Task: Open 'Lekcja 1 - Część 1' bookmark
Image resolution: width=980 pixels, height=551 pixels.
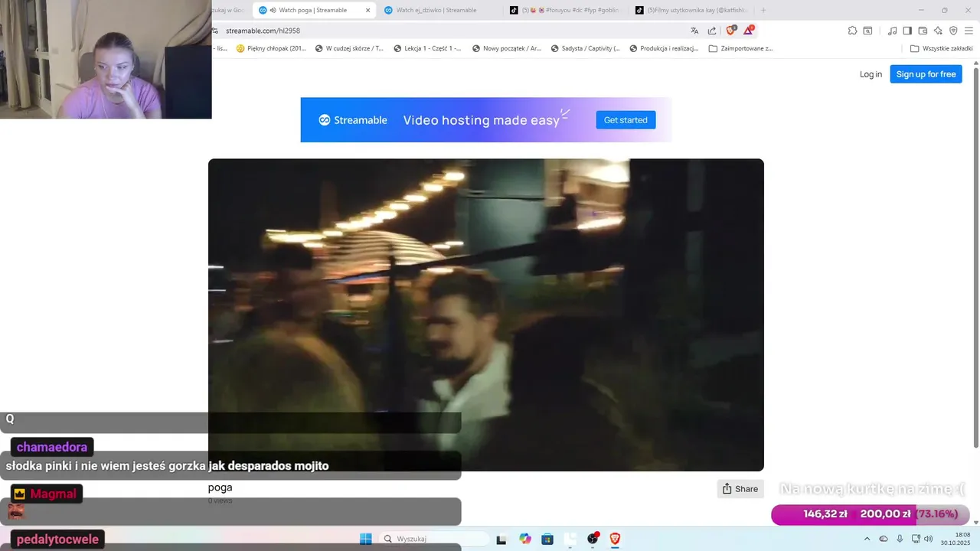Action: pos(427,48)
